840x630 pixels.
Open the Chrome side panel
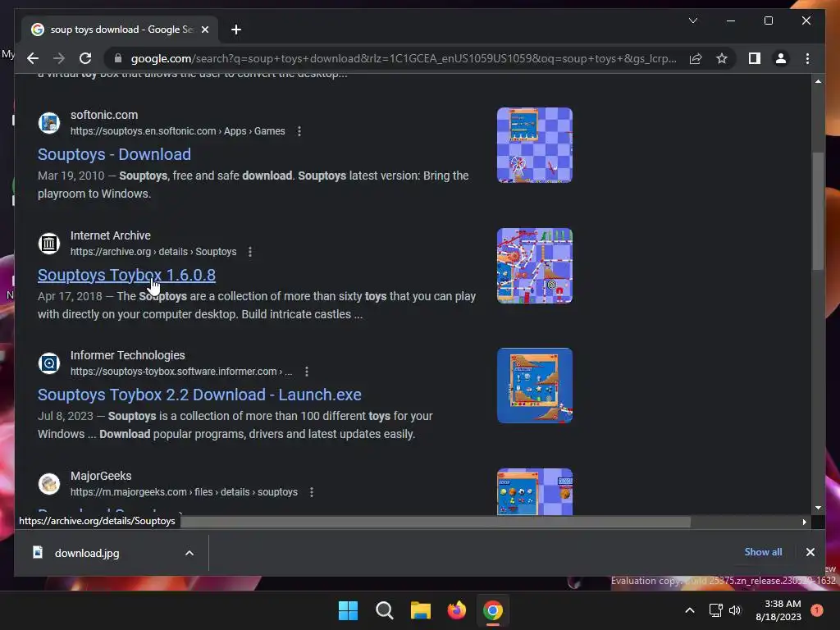click(x=755, y=58)
